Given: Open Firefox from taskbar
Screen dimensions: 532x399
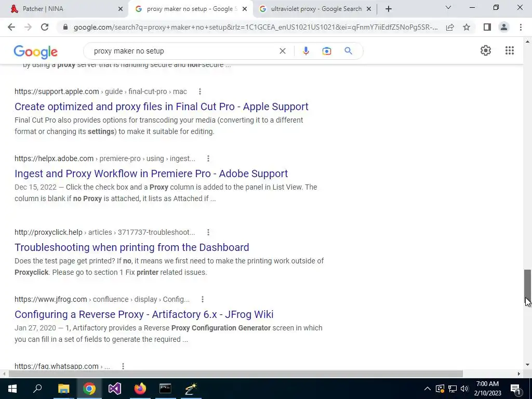Looking at the screenshot, I should pyautogui.click(x=140, y=389).
